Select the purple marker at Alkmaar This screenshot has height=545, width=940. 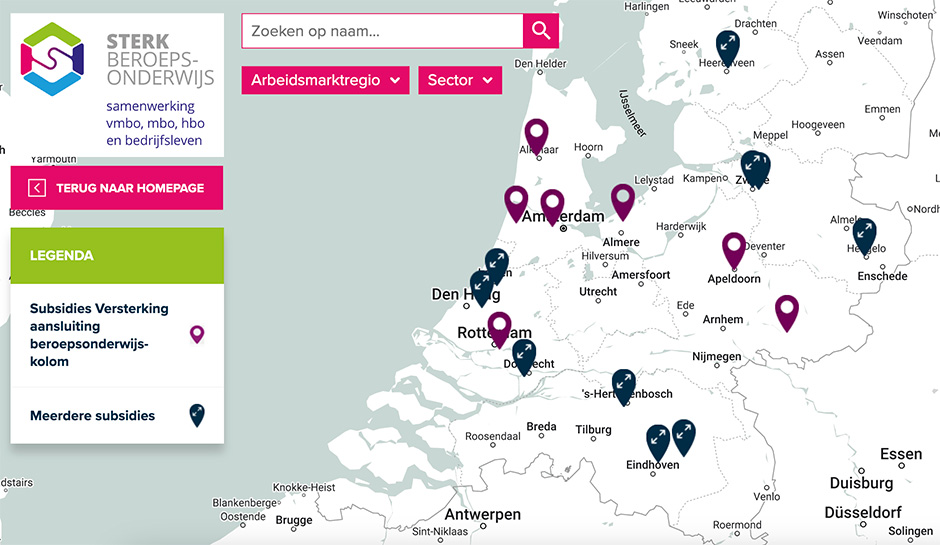(x=537, y=134)
